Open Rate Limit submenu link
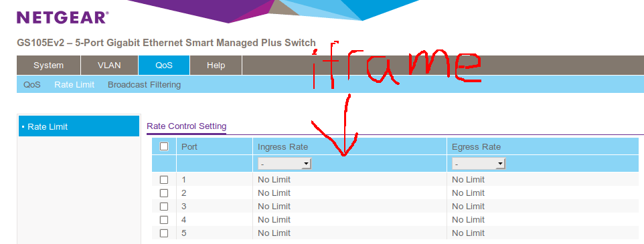The width and height of the screenshot is (644, 244). (x=74, y=85)
